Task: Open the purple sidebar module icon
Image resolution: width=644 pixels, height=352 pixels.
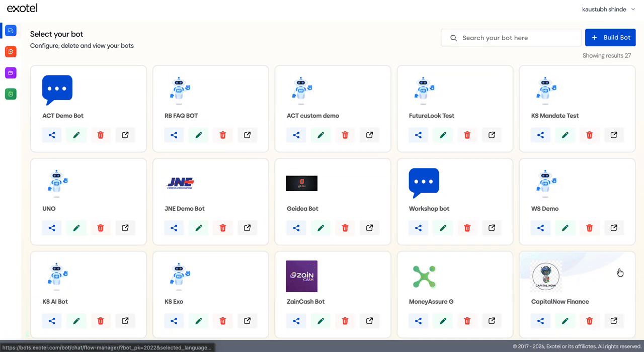Action: [x=11, y=72]
